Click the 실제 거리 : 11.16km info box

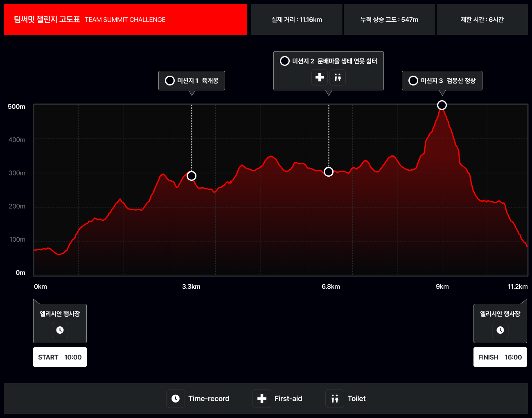pyautogui.click(x=297, y=20)
